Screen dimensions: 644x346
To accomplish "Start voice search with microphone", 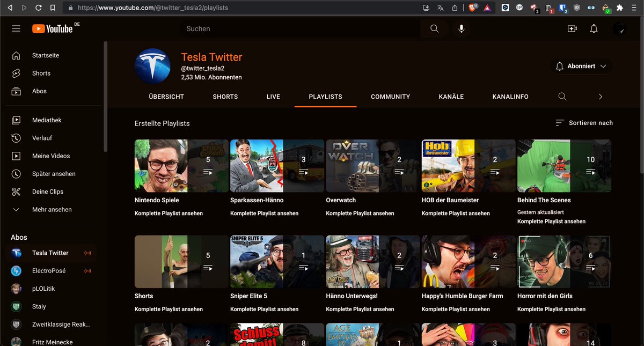I will click(x=461, y=28).
